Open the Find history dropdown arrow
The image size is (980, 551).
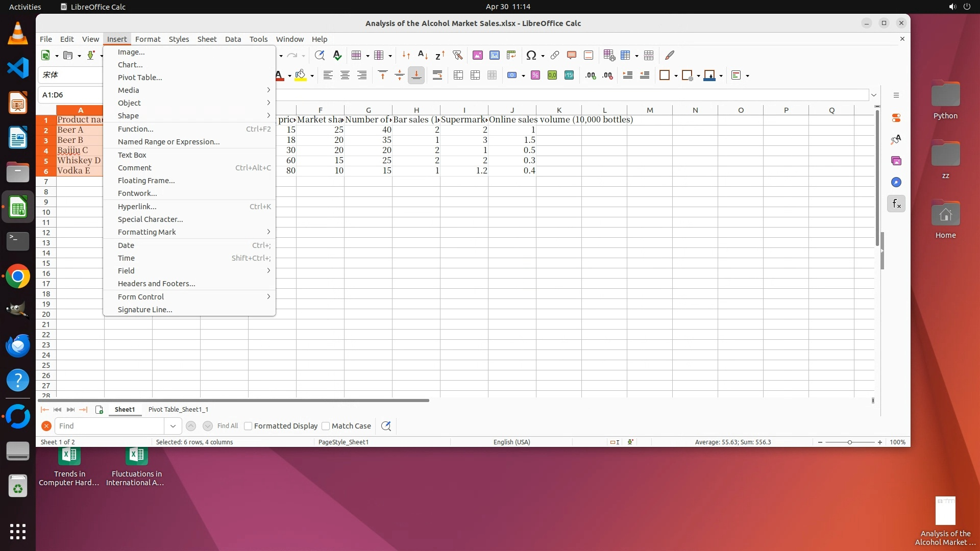point(173,426)
